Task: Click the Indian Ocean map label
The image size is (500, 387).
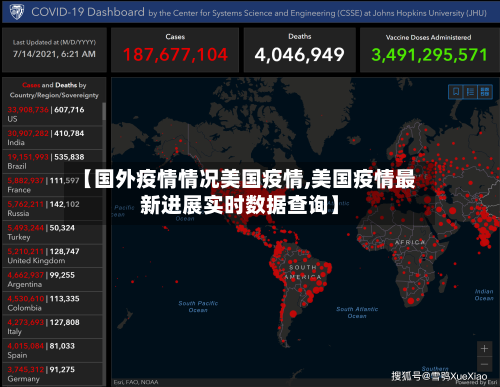Action: [x=484, y=295]
